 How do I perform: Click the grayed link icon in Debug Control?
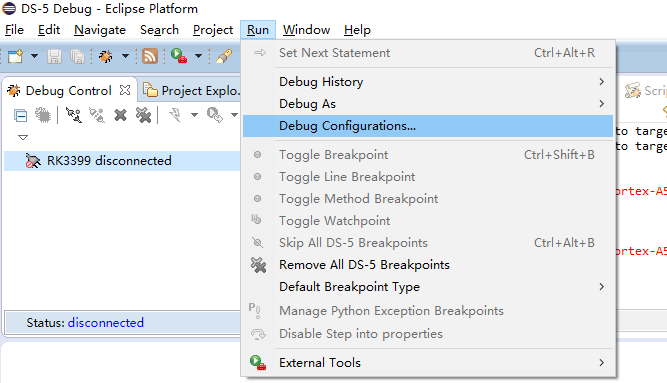214,115
